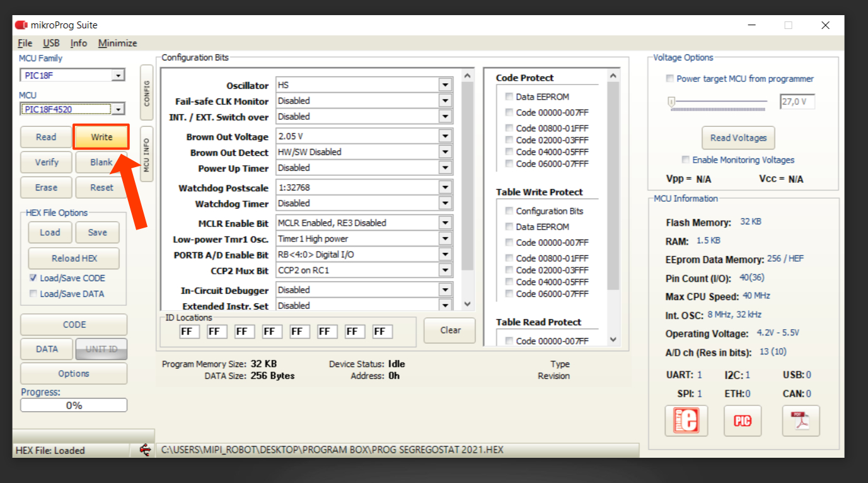868x483 pixels.
Task: Click the Options button
Action: pos(74,373)
